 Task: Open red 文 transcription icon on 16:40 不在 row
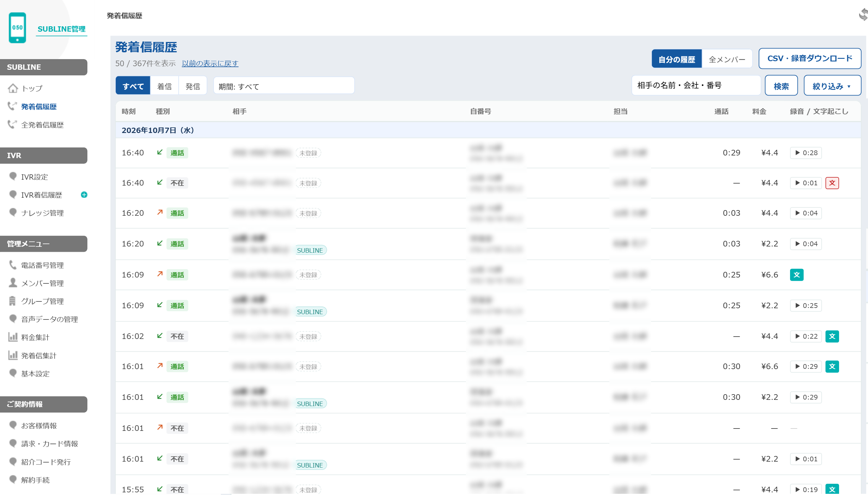(x=832, y=183)
